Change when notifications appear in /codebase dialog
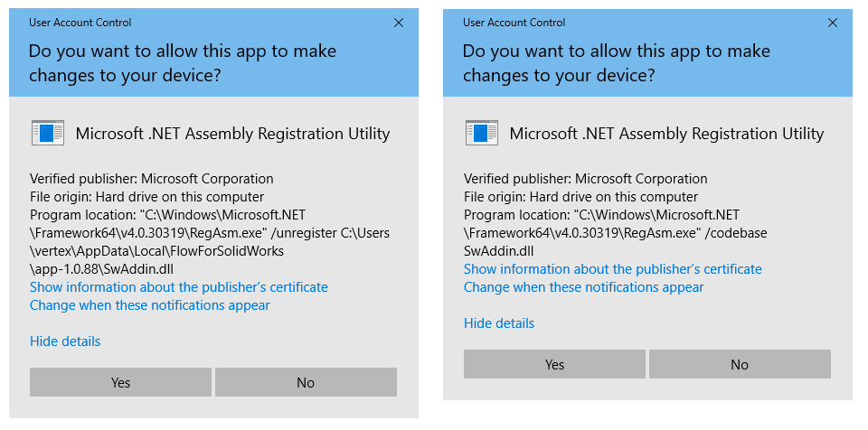This screenshot has width=868, height=430. tap(584, 287)
